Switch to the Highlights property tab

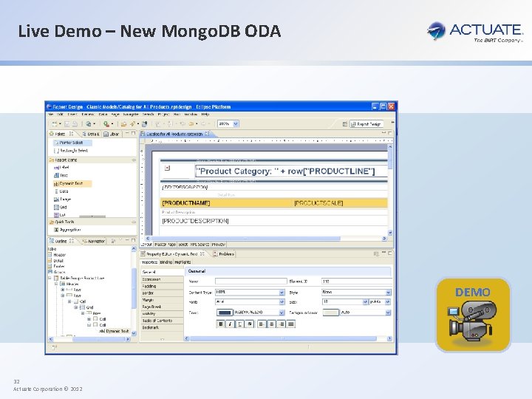click(183, 262)
